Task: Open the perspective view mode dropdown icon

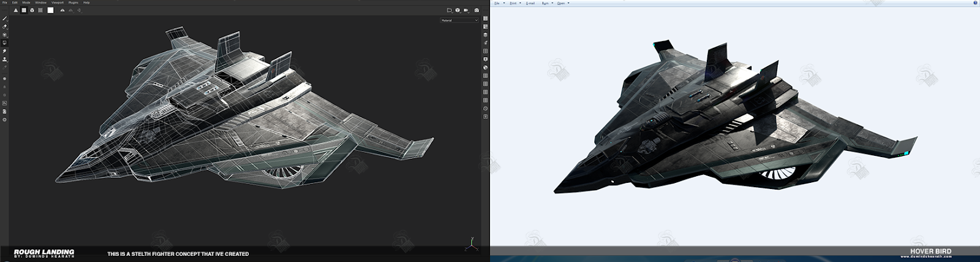Action: [450, 10]
